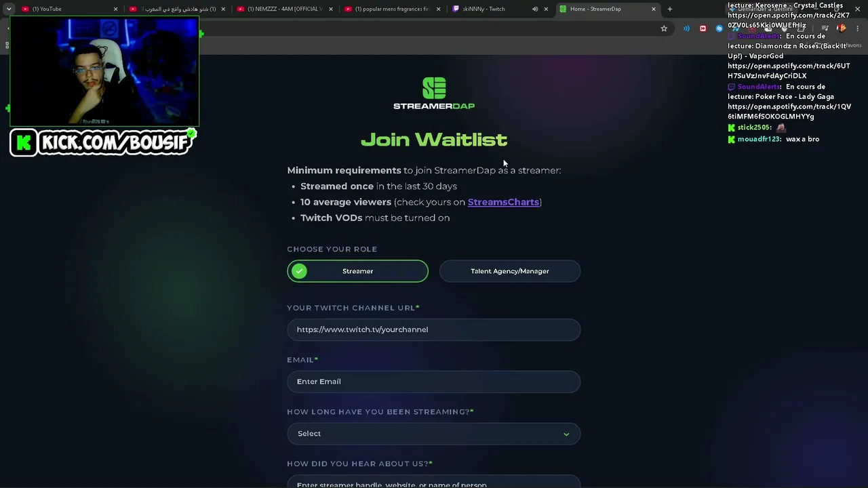This screenshot has width=868, height=488.
Task: Expand the streaming duration Select dropdown
Action: pos(434,434)
